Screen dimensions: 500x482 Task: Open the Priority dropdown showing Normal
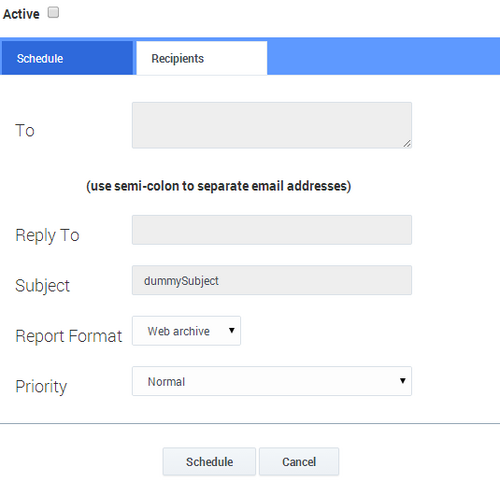coord(272,381)
